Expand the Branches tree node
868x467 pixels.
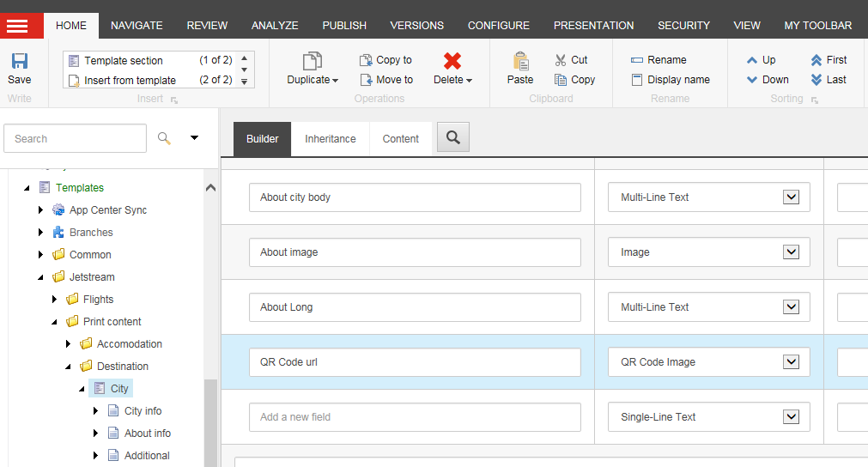tap(40, 233)
